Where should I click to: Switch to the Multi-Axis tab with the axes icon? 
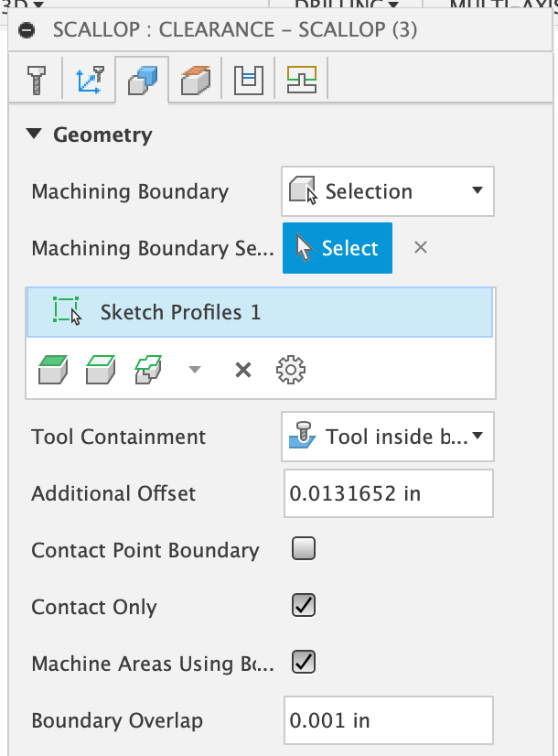(x=88, y=81)
